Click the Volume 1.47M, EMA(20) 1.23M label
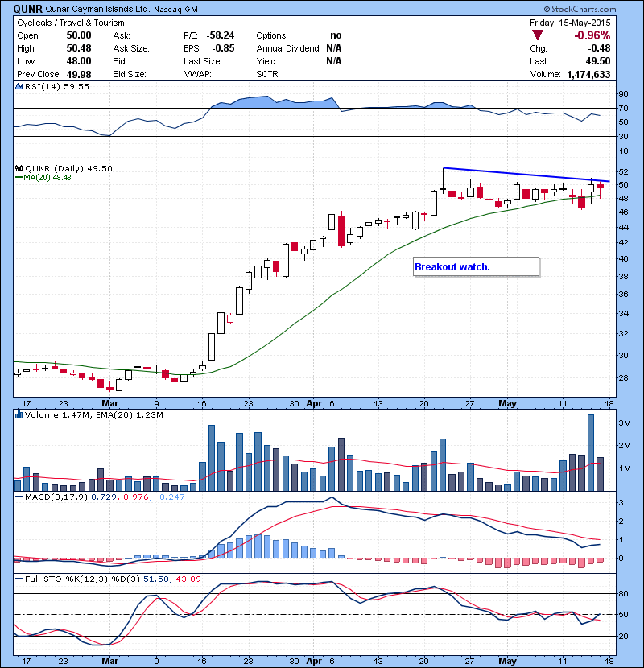644x668 pixels. [93, 414]
